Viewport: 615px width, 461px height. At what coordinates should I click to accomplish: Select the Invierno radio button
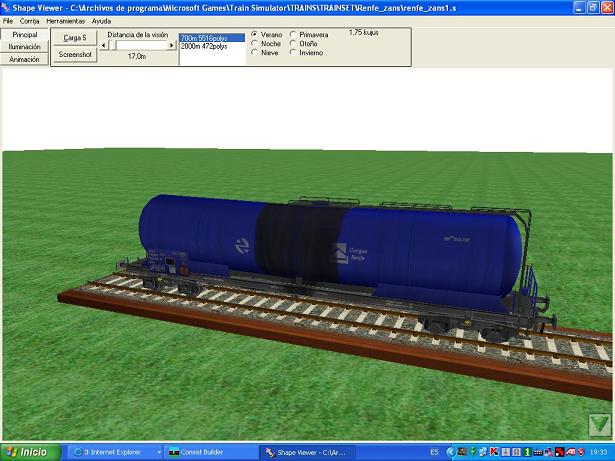pyautogui.click(x=293, y=52)
